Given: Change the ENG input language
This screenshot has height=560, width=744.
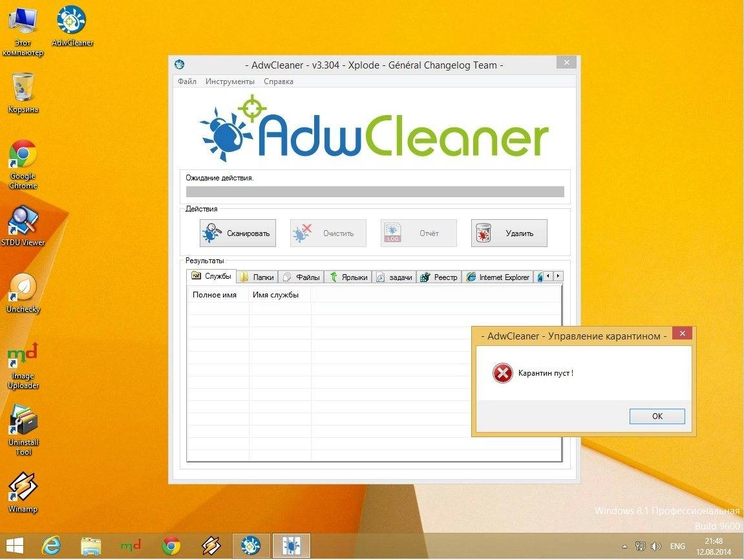Looking at the screenshot, I should (677, 546).
